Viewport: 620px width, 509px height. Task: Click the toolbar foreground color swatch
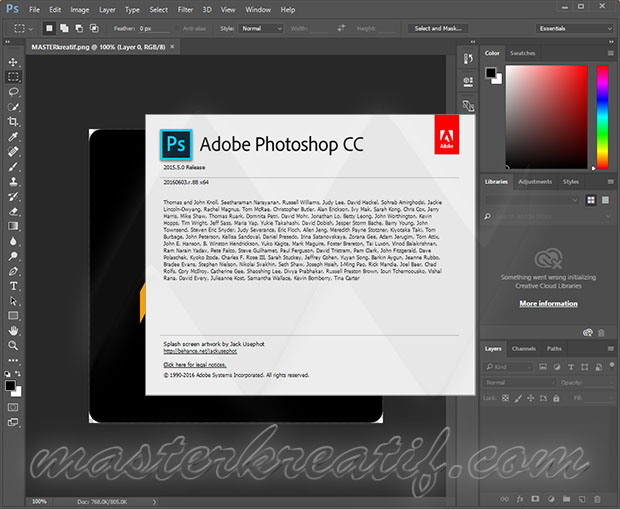[10, 385]
